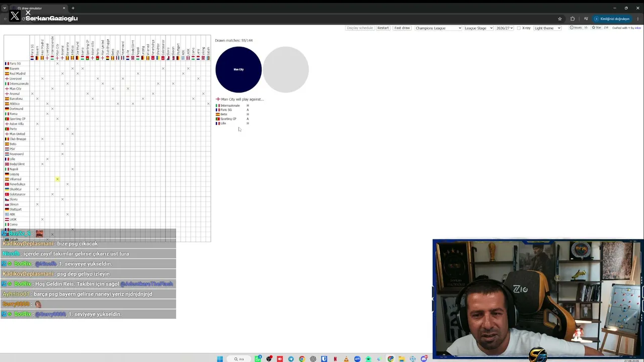
Task: Open WhatsApp from the taskbar
Action: tap(258, 359)
